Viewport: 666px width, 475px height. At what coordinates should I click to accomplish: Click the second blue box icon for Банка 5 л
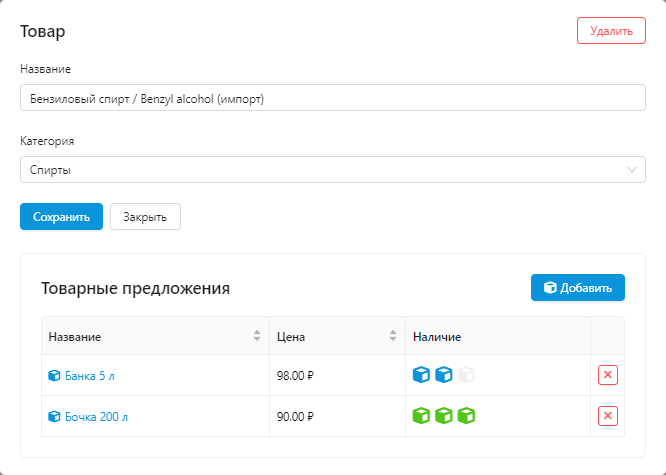point(444,375)
